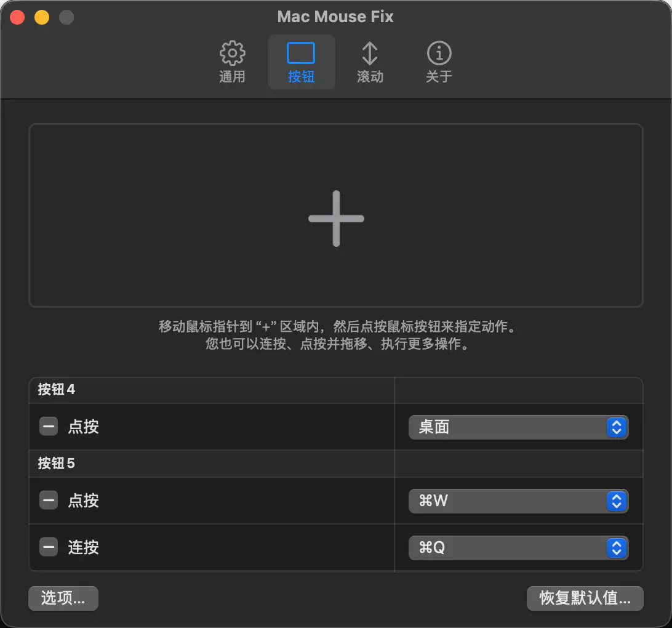Switch to the 按钮 tab

click(x=301, y=62)
